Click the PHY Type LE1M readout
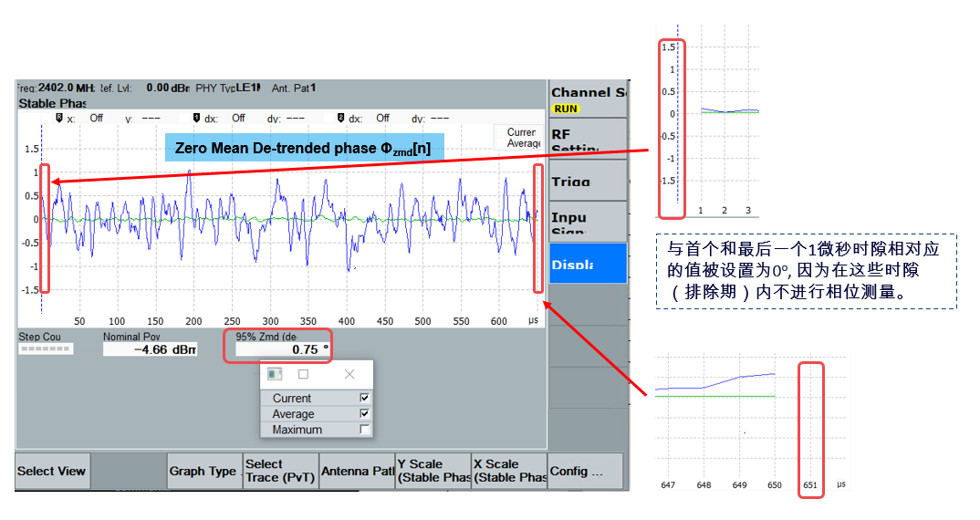 pyautogui.click(x=228, y=88)
